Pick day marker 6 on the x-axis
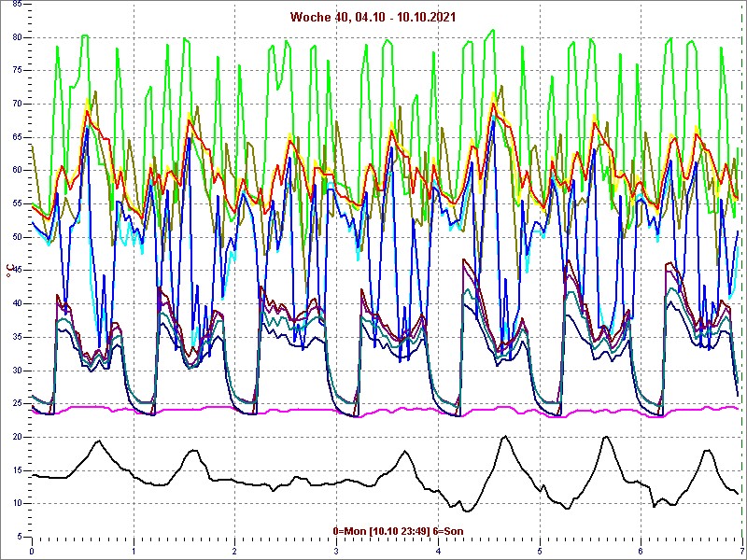Viewport: 747px width, 560px height. (x=641, y=550)
